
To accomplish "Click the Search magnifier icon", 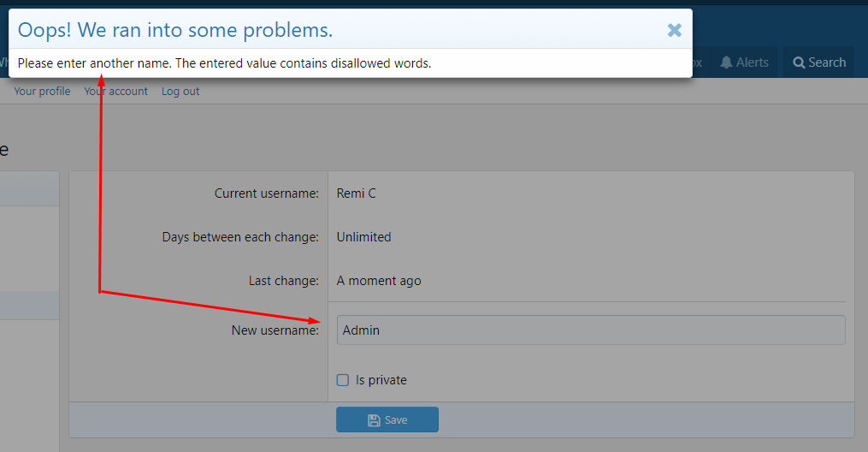I will (799, 62).
